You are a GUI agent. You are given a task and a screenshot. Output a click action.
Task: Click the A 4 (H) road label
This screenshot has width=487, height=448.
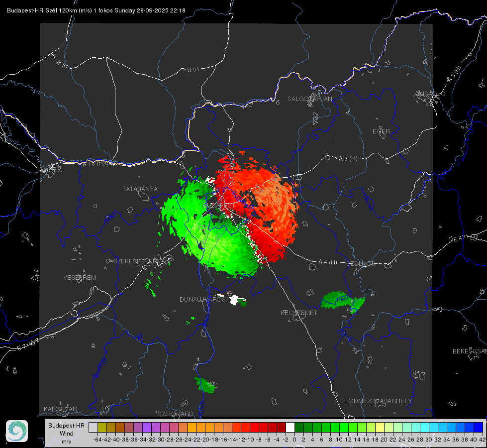pos(328,262)
